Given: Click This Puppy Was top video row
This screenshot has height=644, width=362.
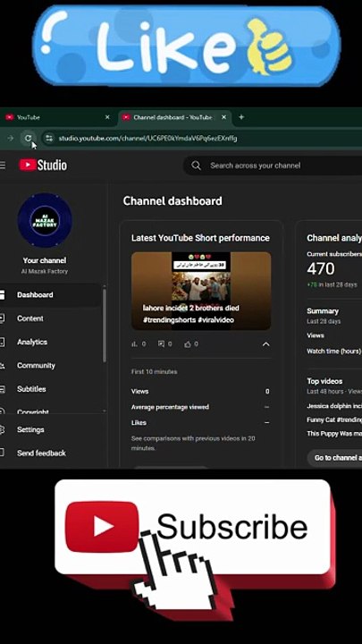Looking at the screenshot, I should [x=334, y=434].
